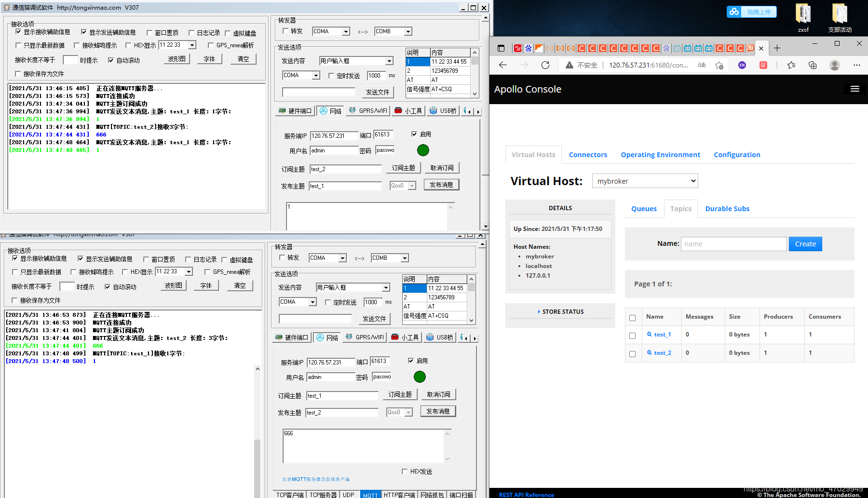
Task: Open the read-aloud/translate icon in address bar
Action: tap(702, 65)
